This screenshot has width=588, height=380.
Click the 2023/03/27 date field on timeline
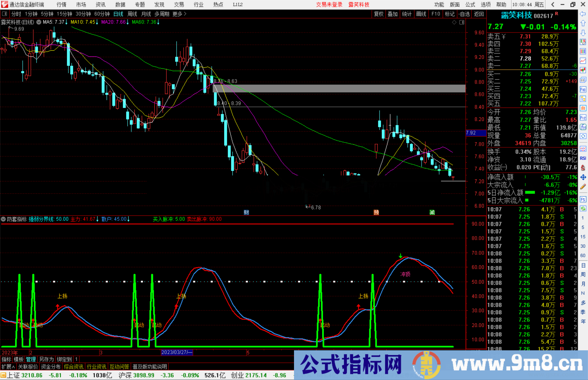click(177, 352)
